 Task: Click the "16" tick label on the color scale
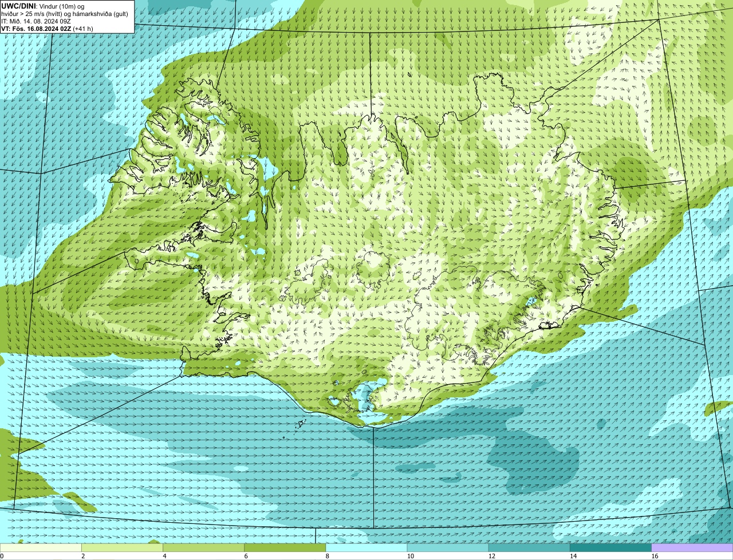(x=655, y=556)
